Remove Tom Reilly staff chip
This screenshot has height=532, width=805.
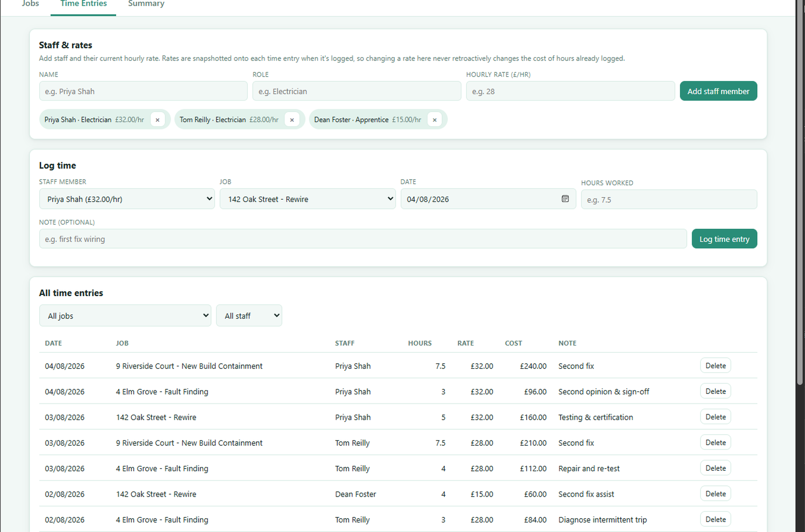coord(292,120)
